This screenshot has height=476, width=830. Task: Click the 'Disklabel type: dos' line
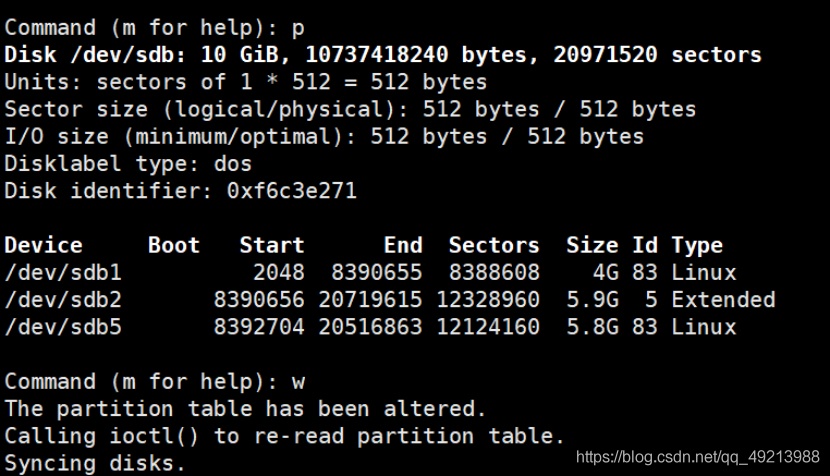[x=128, y=164]
